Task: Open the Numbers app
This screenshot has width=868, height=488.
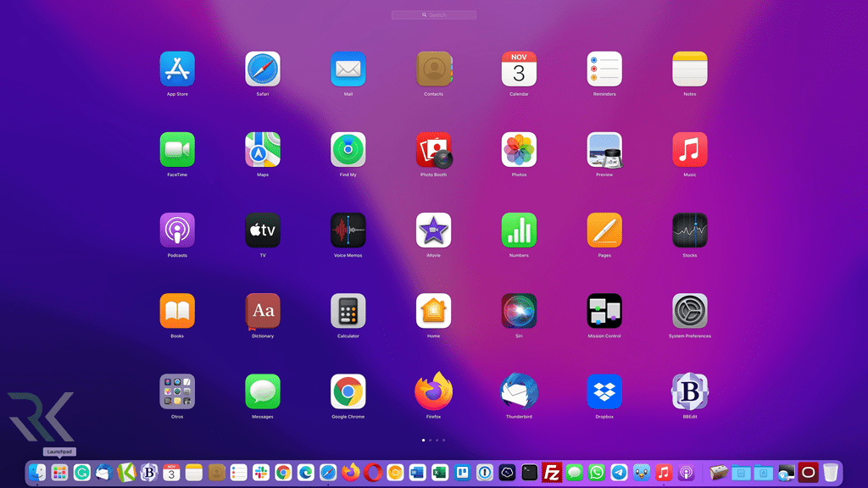Action: pyautogui.click(x=519, y=230)
